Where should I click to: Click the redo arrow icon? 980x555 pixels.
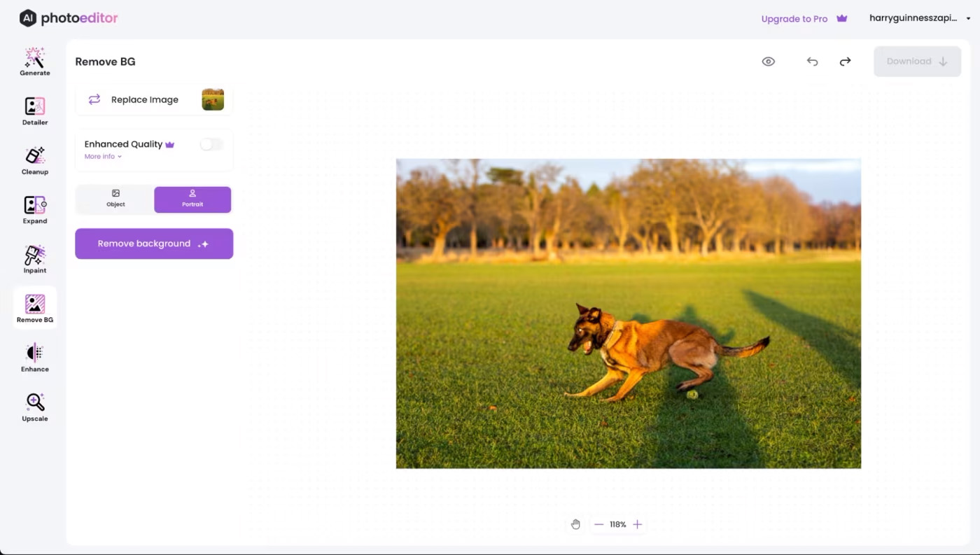845,62
